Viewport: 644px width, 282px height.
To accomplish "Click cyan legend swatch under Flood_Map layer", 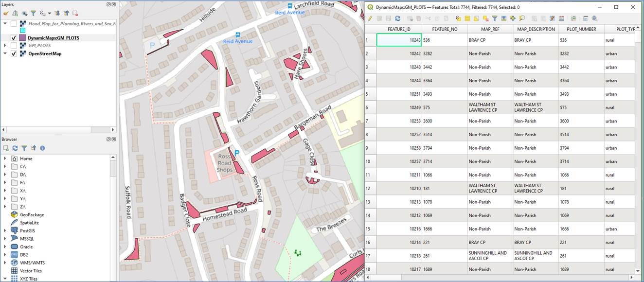I will point(22,30).
